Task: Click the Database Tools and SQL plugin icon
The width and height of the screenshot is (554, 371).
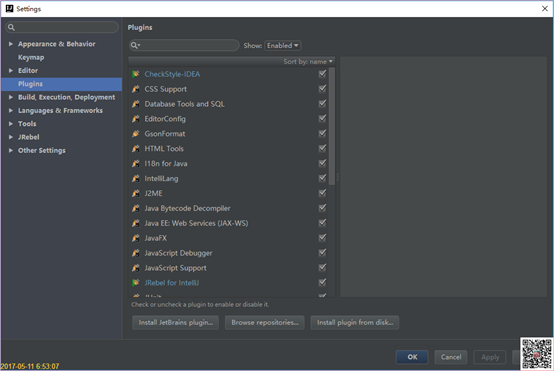Action: [x=136, y=104]
